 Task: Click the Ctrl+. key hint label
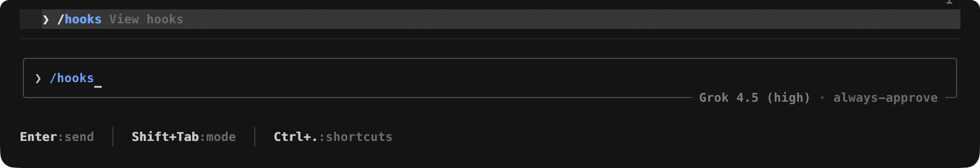pos(296,137)
